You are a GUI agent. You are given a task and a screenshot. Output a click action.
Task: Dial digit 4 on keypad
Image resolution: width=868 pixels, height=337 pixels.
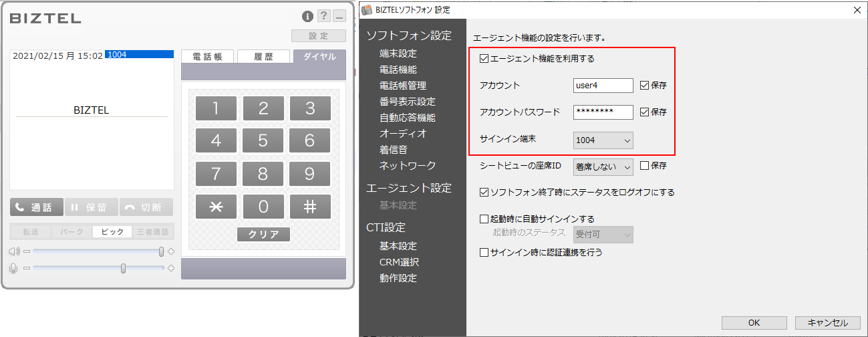(x=216, y=142)
